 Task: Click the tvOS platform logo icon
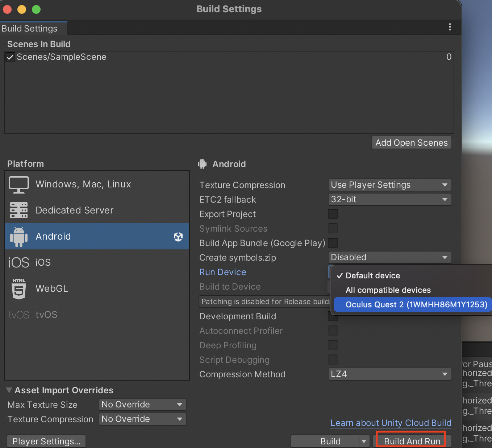pos(19,315)
